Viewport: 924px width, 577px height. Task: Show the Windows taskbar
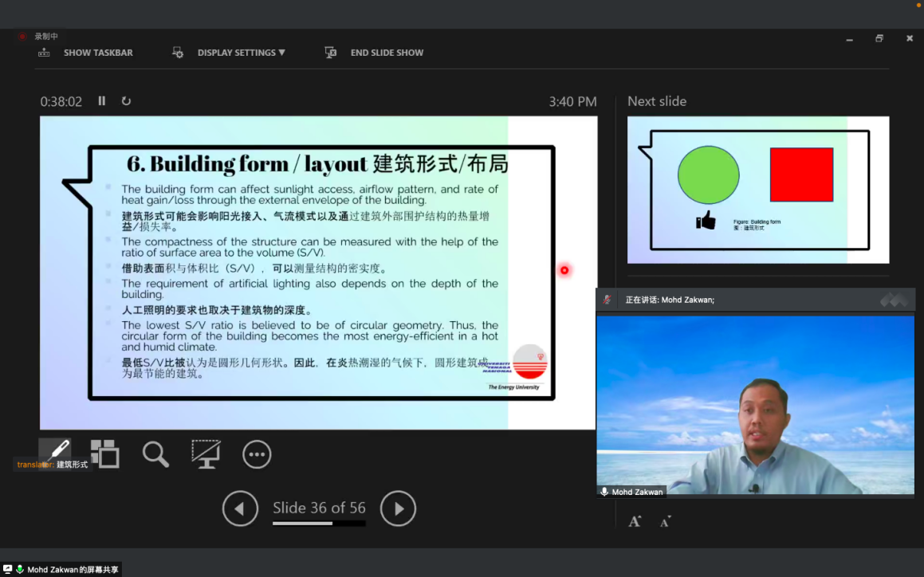[x=85, y=53]
